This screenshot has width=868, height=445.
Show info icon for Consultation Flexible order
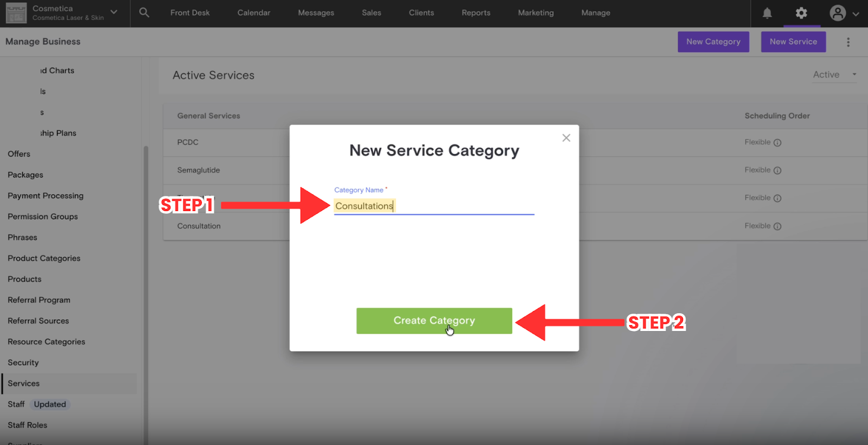pos(777,226)
